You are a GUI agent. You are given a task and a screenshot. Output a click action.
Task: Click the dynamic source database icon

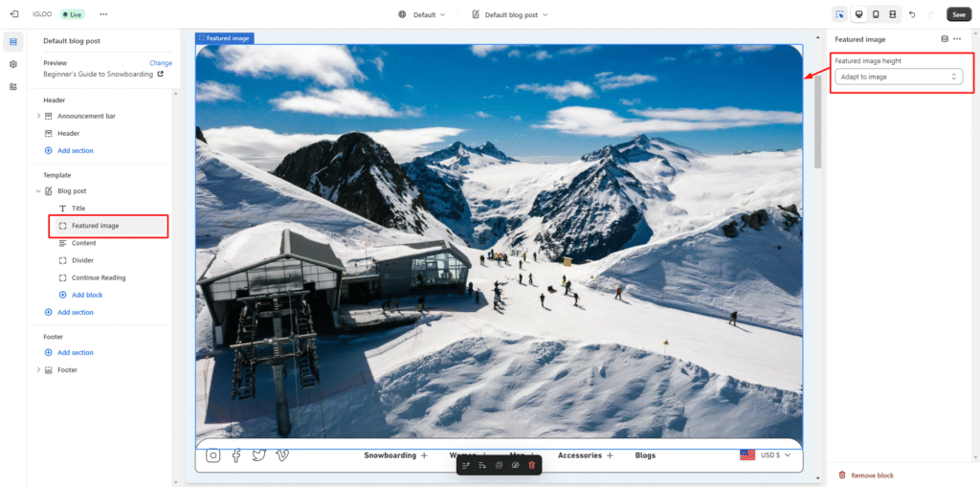coord(945,39)
